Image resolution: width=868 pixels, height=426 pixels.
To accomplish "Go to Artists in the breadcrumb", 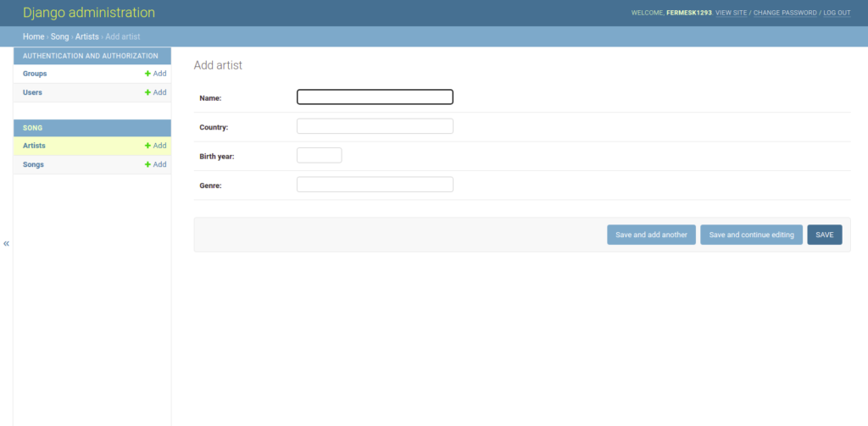I will tap(87, 36).
